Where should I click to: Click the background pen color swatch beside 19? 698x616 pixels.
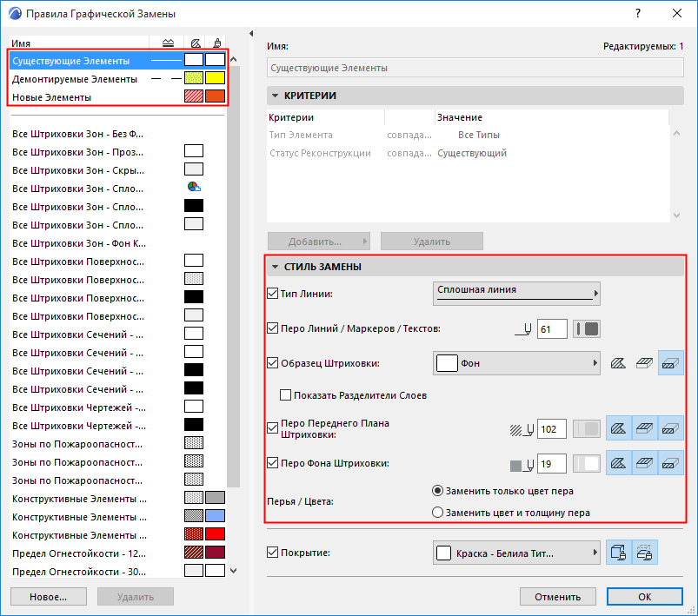click(586, 464)
